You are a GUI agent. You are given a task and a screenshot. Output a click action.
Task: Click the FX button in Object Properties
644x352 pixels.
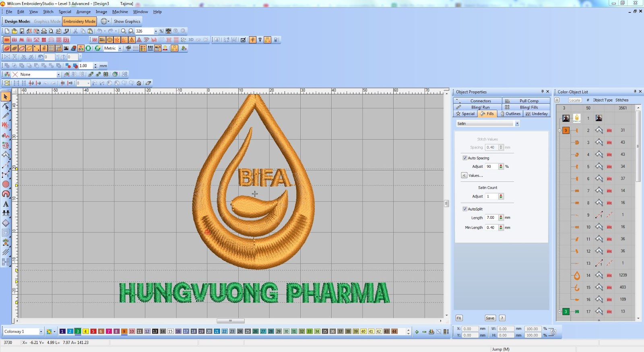pos(459,318)
